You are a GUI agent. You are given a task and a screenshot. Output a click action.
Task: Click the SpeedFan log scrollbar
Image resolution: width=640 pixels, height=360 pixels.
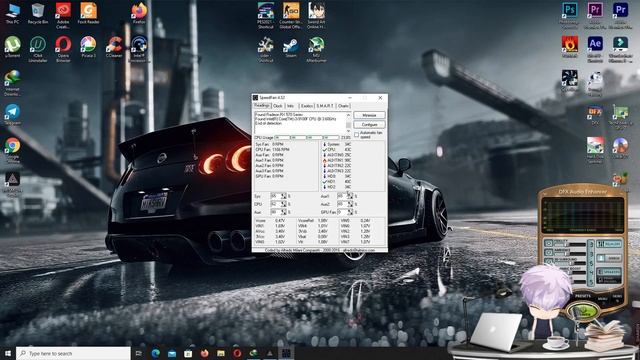pos(348,122)
